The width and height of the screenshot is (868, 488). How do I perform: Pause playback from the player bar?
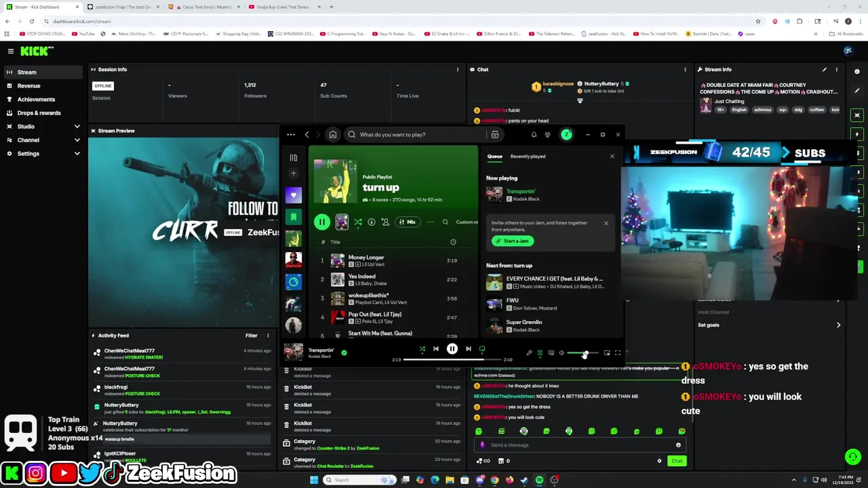click(x=452, y=349)
